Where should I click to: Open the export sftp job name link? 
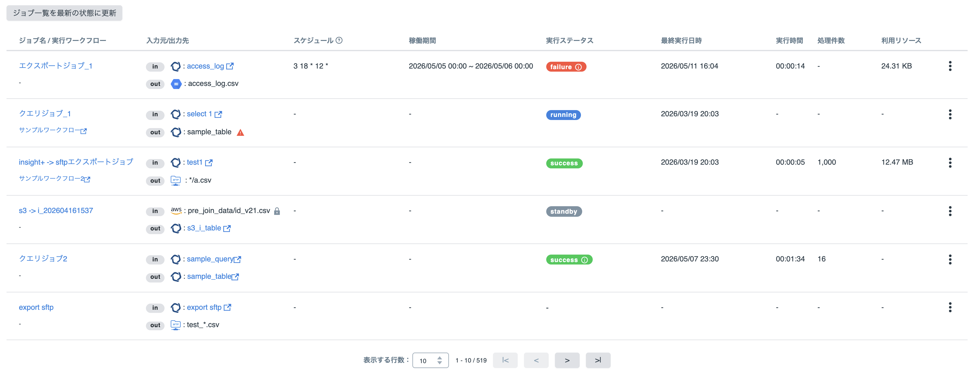pyautogui.click(x=36, y=307)
